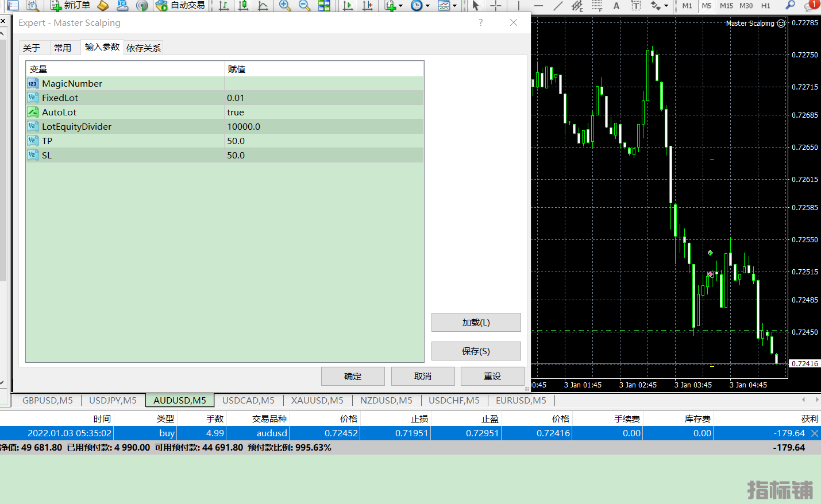Open the 常用 (Common) tab
The width and height of the screenshot is (821, 504).
click(63, 48)
